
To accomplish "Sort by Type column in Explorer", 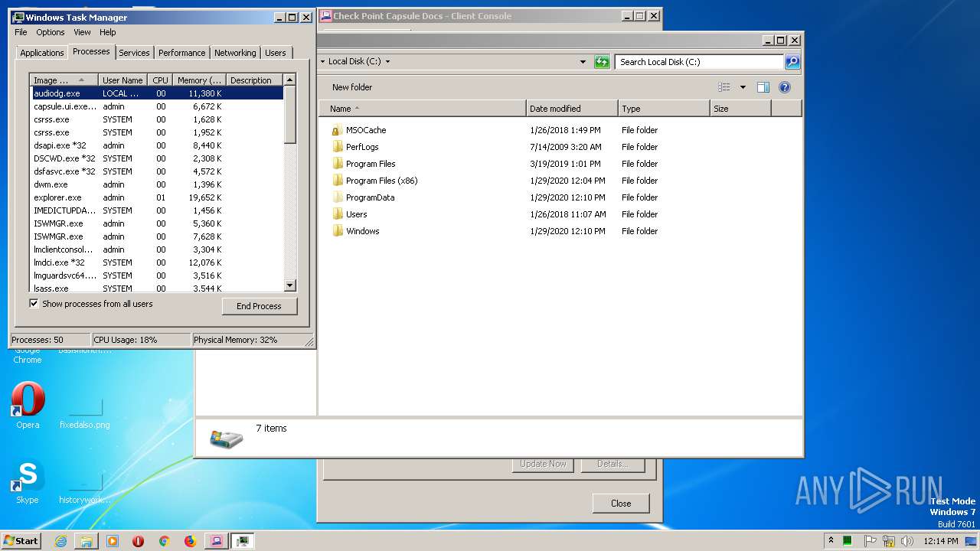I will [x=664, y=109].
